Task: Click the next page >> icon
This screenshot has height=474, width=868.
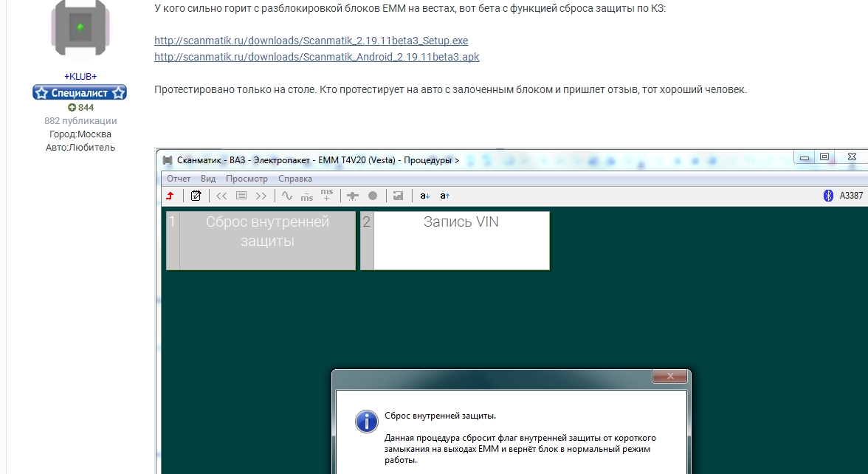Action: click(261, 196)
